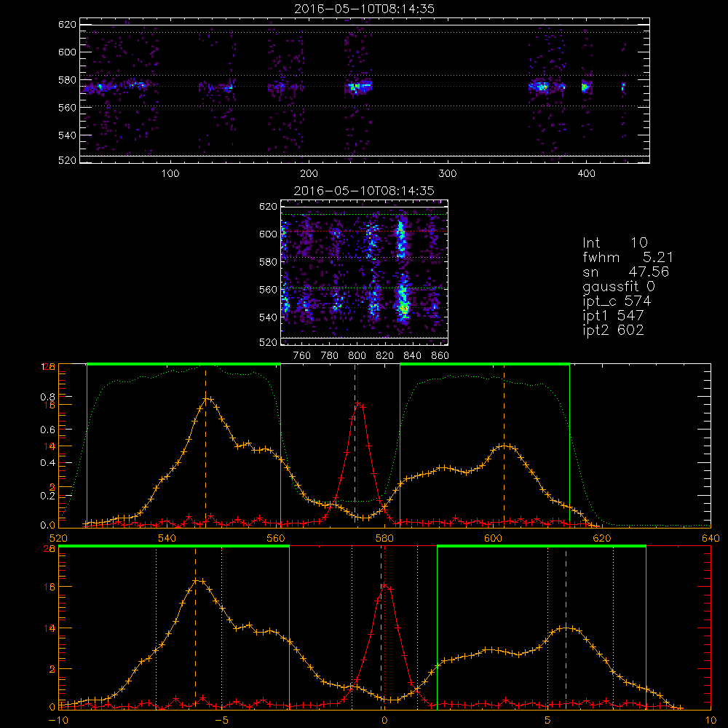This screenshot has height=728, width=728.
Task: Click the bright blob near x=230 in the wide top image
Action: click(x=358, y=87)
